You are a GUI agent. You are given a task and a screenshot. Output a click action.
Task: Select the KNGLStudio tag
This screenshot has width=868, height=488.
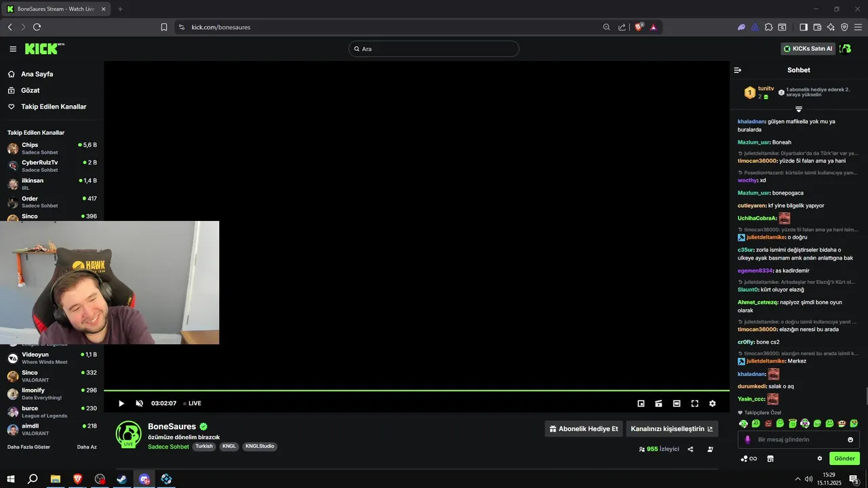(x=260, y=447)
